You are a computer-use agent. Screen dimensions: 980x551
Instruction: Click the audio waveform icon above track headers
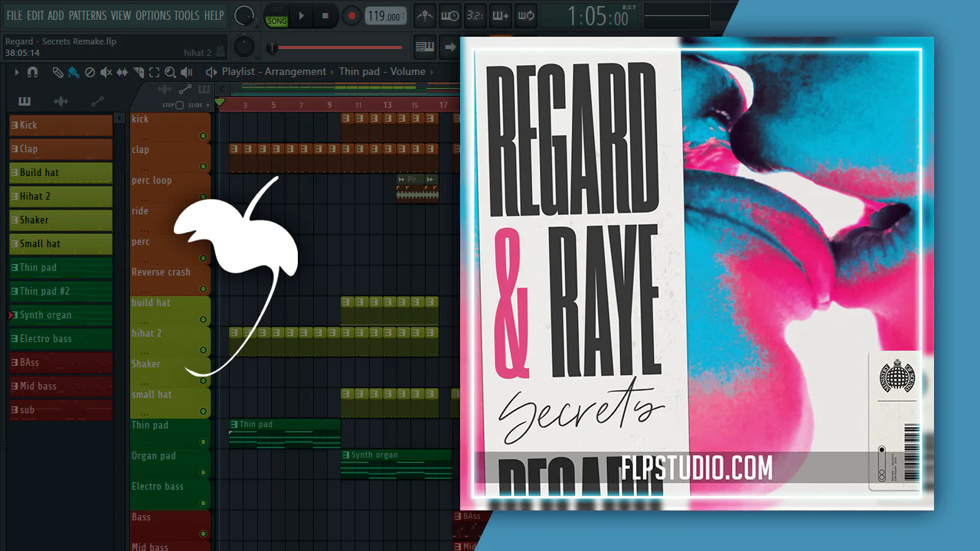165,90
